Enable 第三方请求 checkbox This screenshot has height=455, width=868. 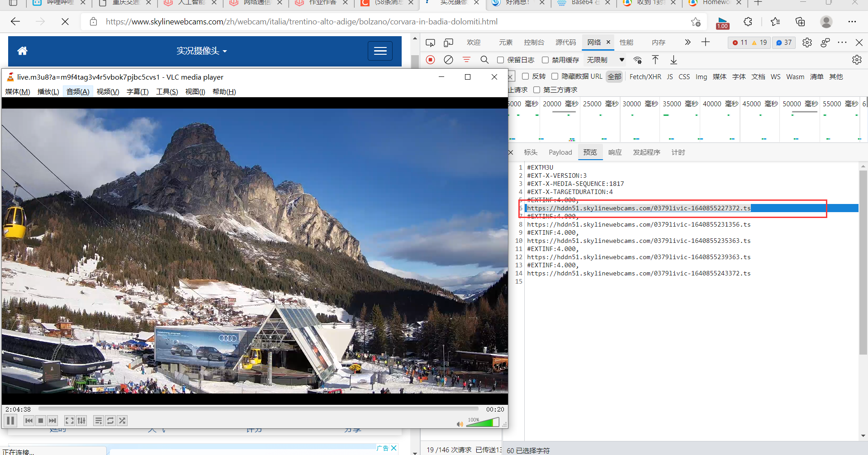point(536,90)
